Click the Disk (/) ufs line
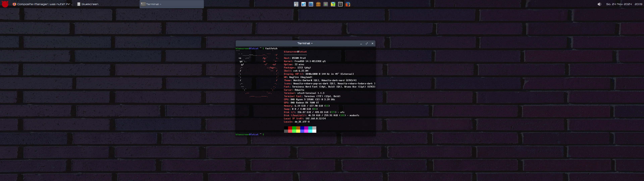644x181 pixels. click(x=314, y=112)
